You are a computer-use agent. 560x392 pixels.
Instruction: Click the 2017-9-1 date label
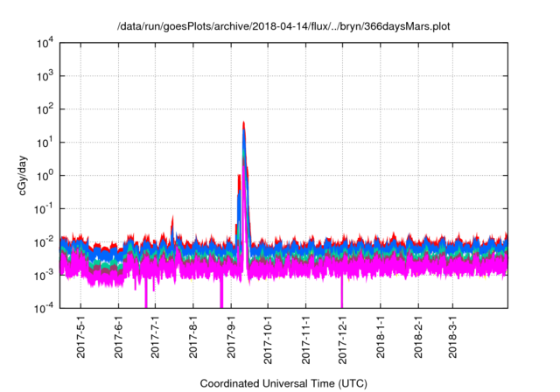pos(231,337)
